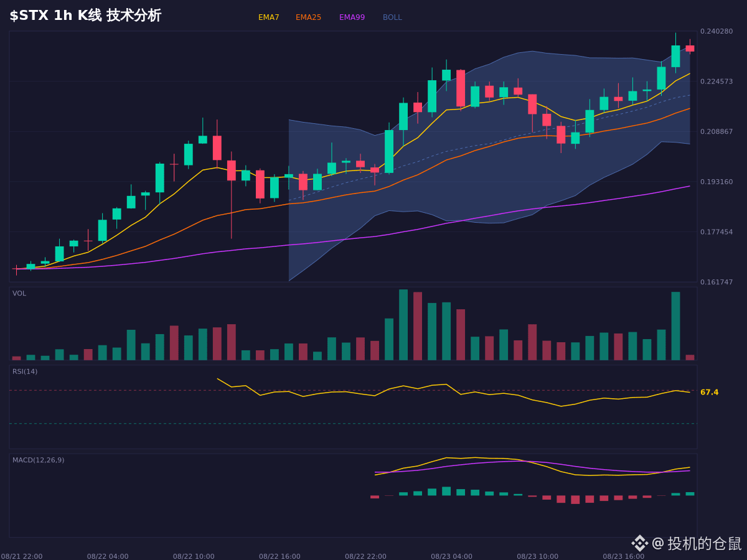Click the 0.177454 price axis value
The image size is (747, 560).
click(x=716, y=232)
